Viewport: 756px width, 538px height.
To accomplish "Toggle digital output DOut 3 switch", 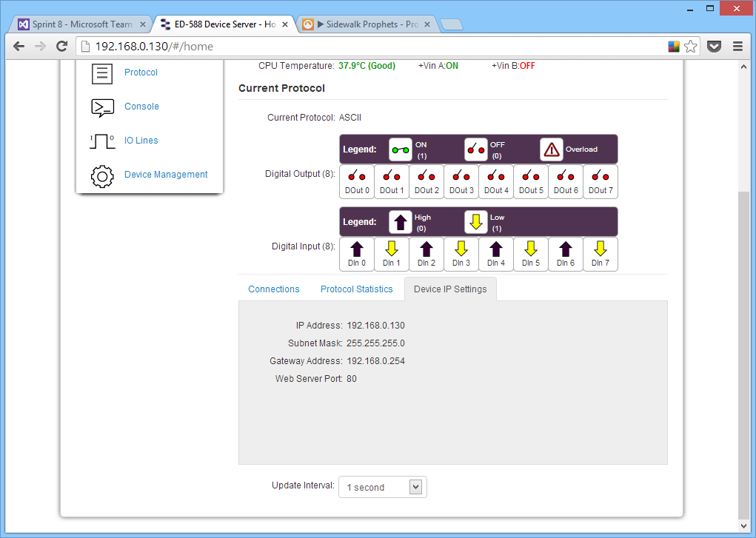I will click(461, 181).
